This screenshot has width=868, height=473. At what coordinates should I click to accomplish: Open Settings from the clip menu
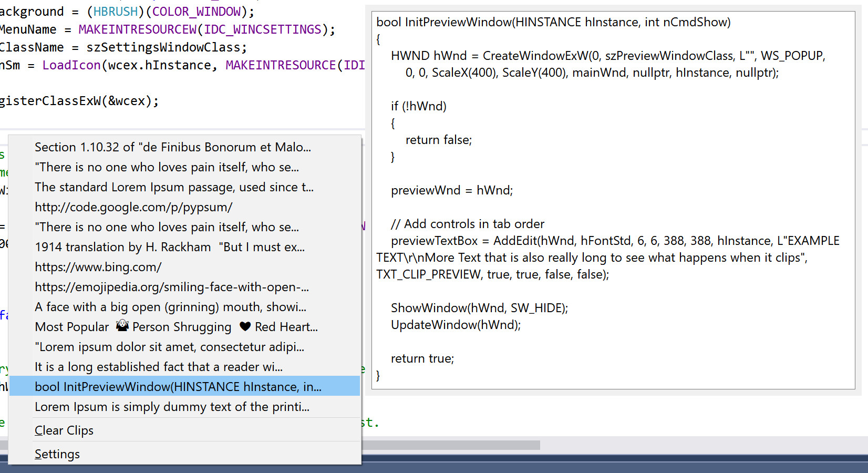(57, 454)
